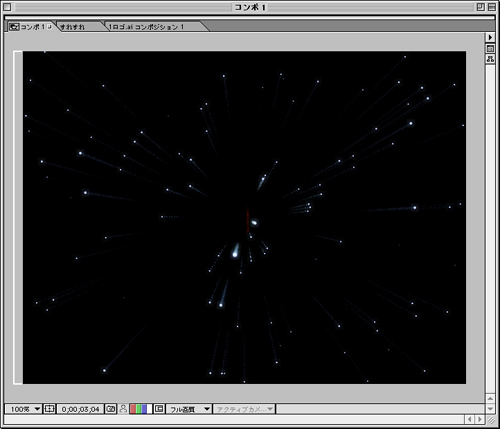
Task: Collapse window with the windowshade box
Action: pyautogui.click(x=492, y=7)
